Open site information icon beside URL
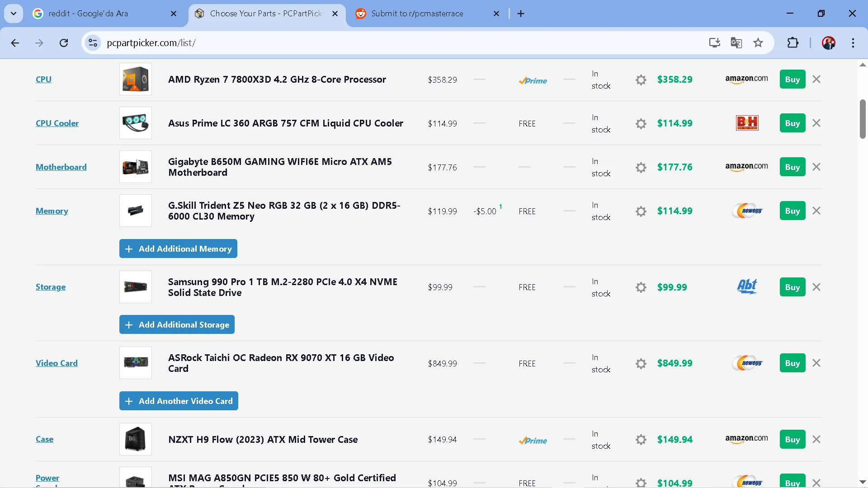This screenshot has height=488, width=868. [x=93, y=43]
